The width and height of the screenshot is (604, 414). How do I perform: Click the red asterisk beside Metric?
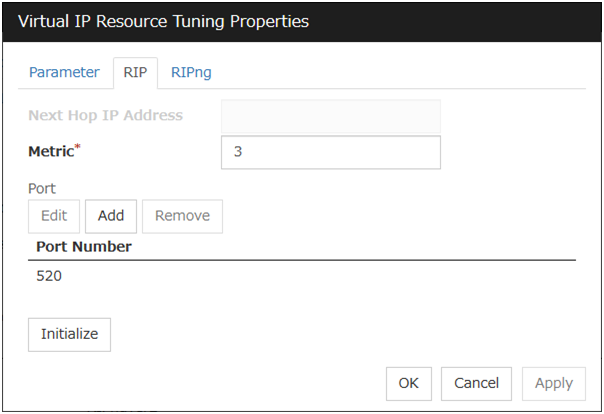(78, 148)
